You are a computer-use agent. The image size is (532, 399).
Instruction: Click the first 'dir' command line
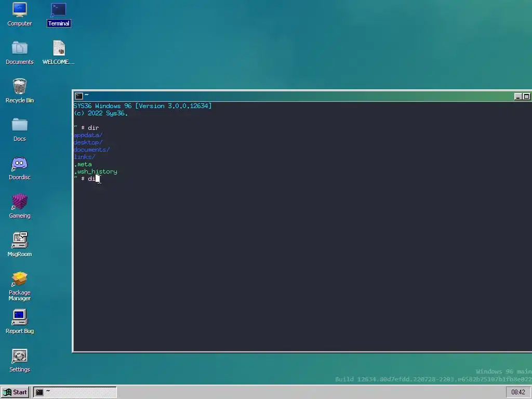pyautogui.click(x=86, y=128)
